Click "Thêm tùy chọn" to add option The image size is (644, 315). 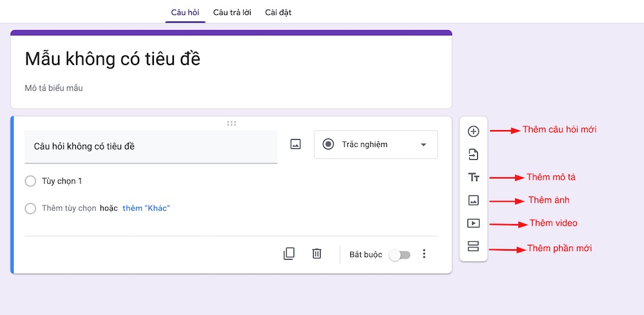(x=69, y=208)
